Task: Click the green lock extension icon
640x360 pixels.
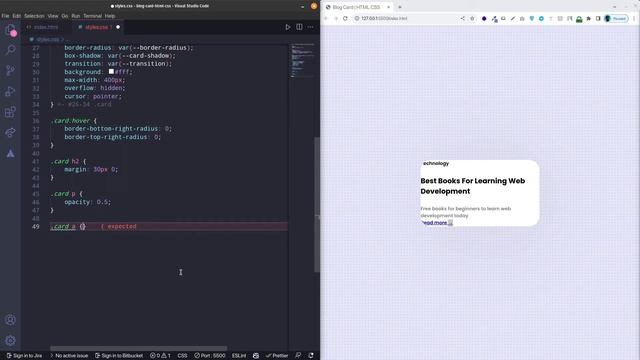Action: pyautogui.click(x=579, y=19)
